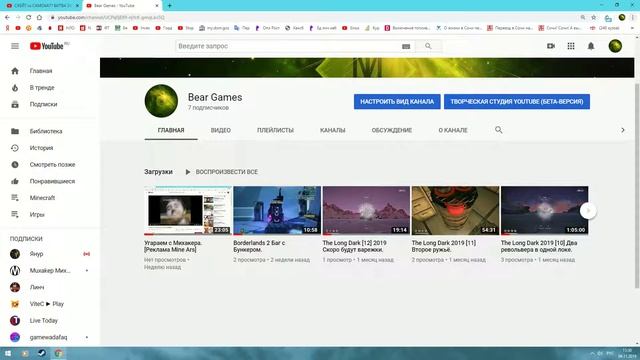
Task: Click the browser home icon
Action: point(39,18)
